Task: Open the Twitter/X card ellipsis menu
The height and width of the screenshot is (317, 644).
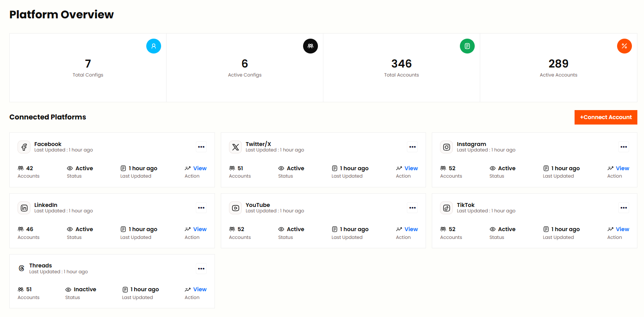Action: point(412,147)
